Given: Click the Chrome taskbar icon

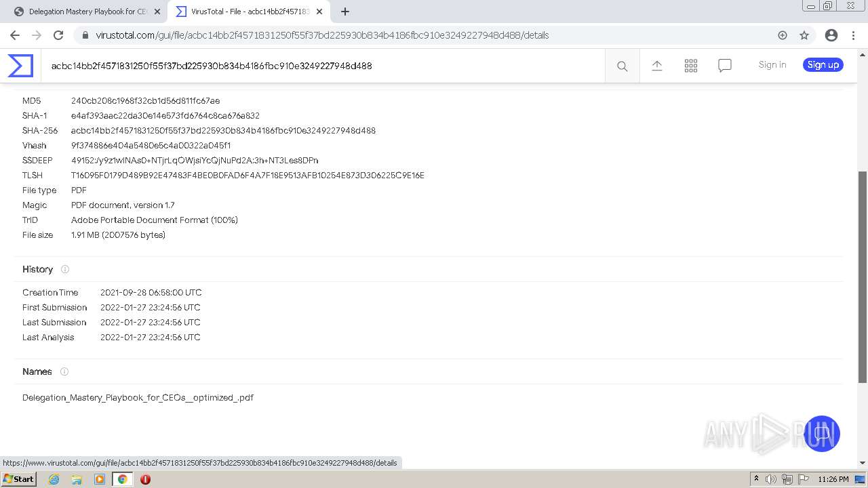Looking at the screenshot, I should point(122,479).
